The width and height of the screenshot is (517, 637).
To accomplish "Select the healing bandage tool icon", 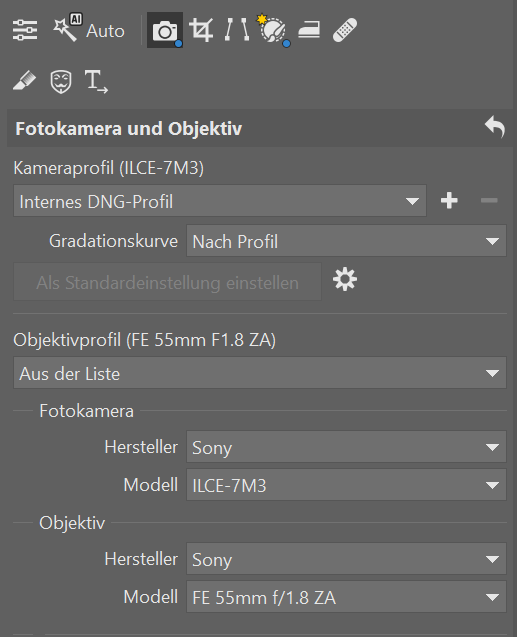I will tap(345, 30).
